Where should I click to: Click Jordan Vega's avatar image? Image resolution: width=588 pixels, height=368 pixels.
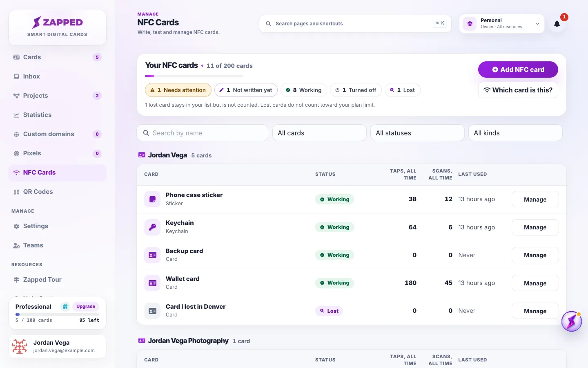click(20, 346)
